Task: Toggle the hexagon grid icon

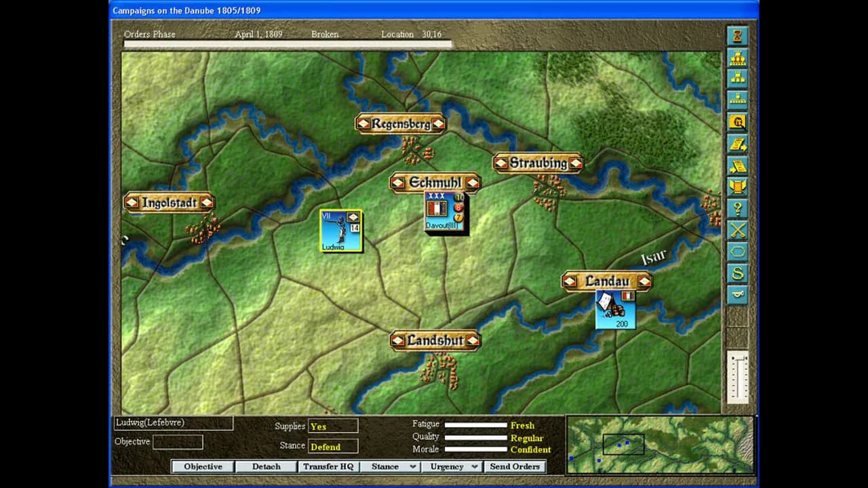Action: (x=737, y=251)
